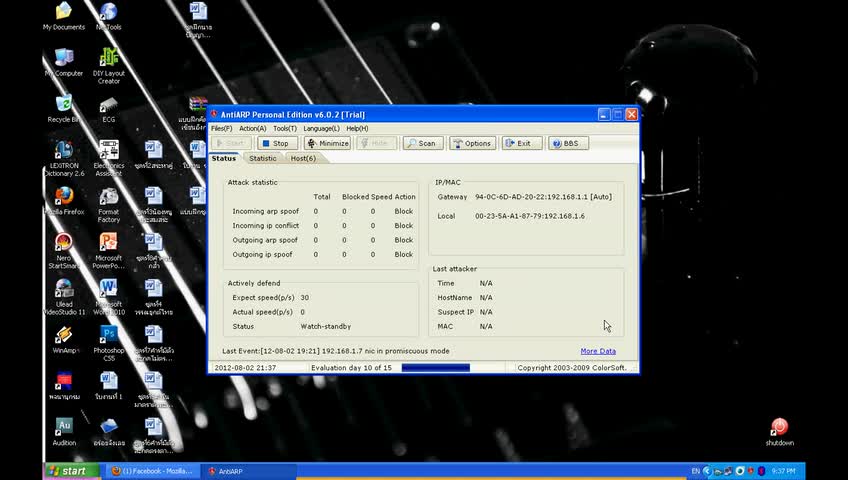The height and width of the screenshot is (480, 848).
Task: Launch DIY Layout Creator desktop icon
Action: (109, 66)
